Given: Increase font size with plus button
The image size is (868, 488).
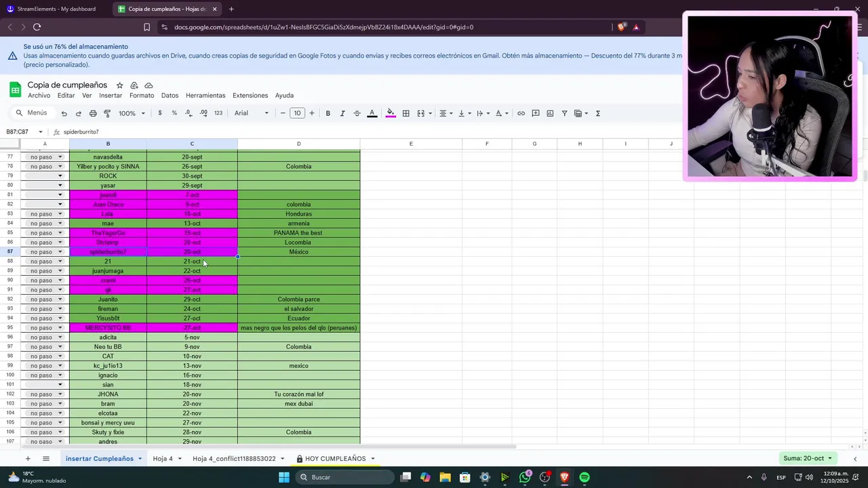Looking at the screenshot, I should tap(312, 113).
